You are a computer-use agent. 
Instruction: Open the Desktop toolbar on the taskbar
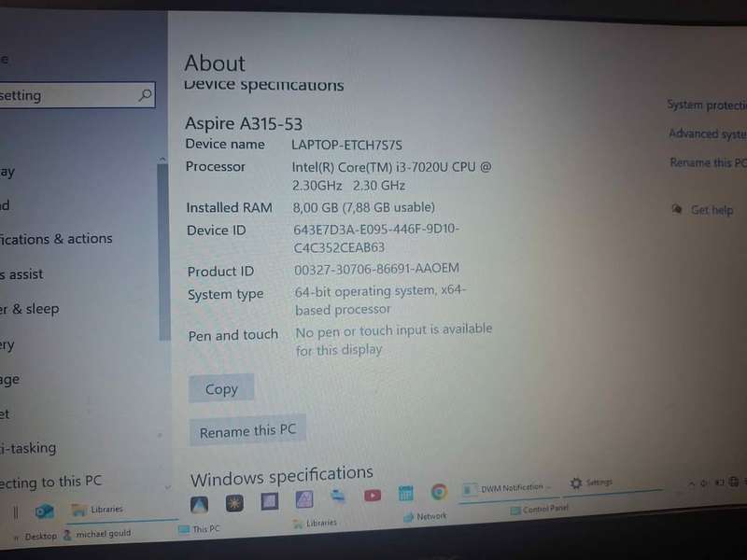(40, 537)
